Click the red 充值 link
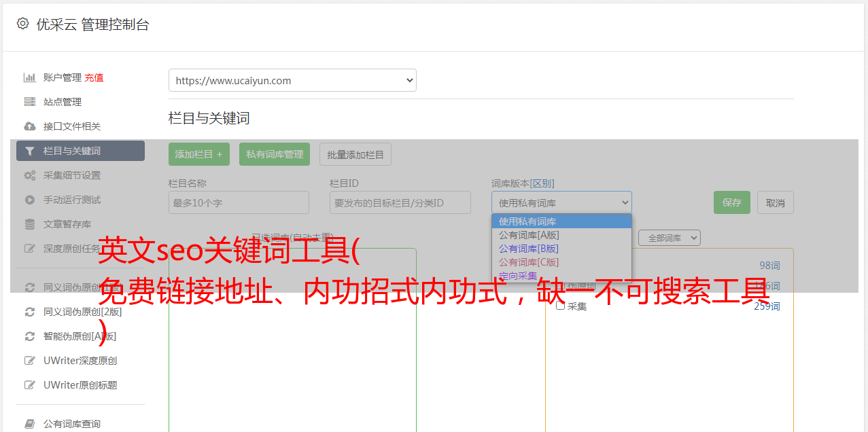Screen dimensions: 868x432 click(94, 77)
